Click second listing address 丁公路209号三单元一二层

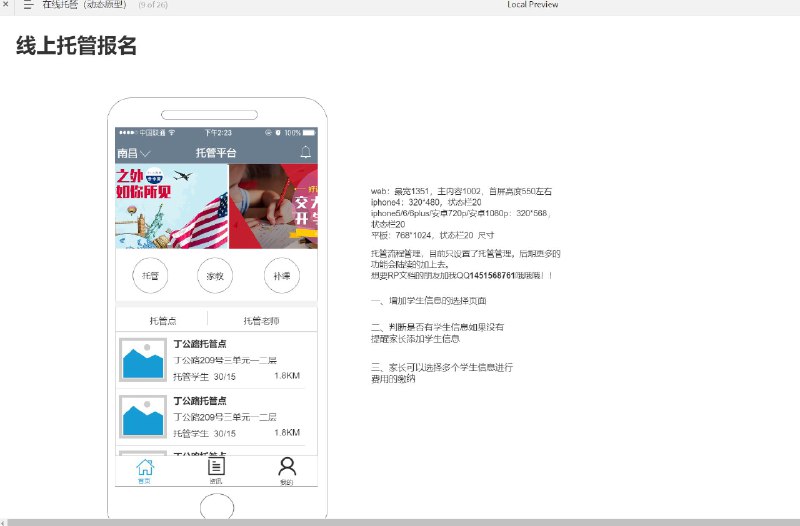225,417
